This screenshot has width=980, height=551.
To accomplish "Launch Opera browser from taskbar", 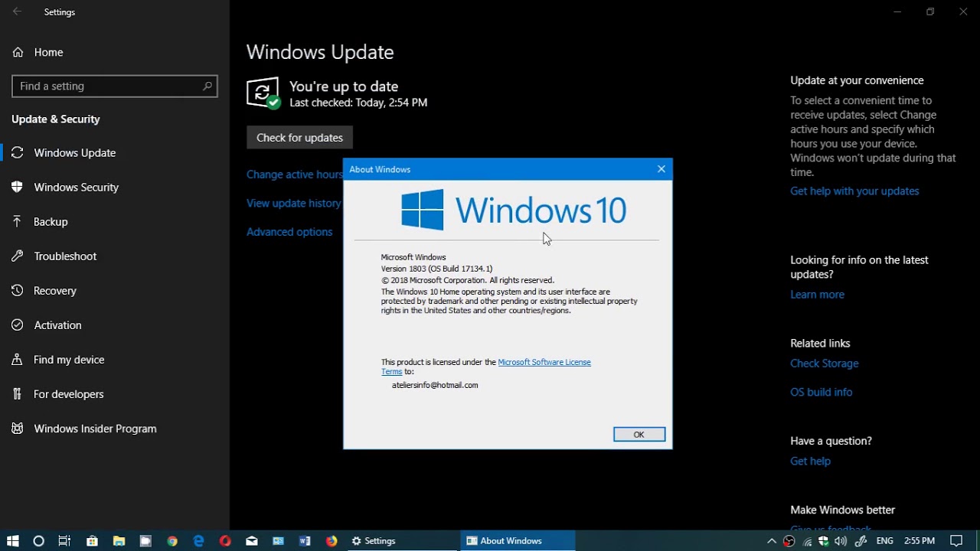I will click(225, 541).
